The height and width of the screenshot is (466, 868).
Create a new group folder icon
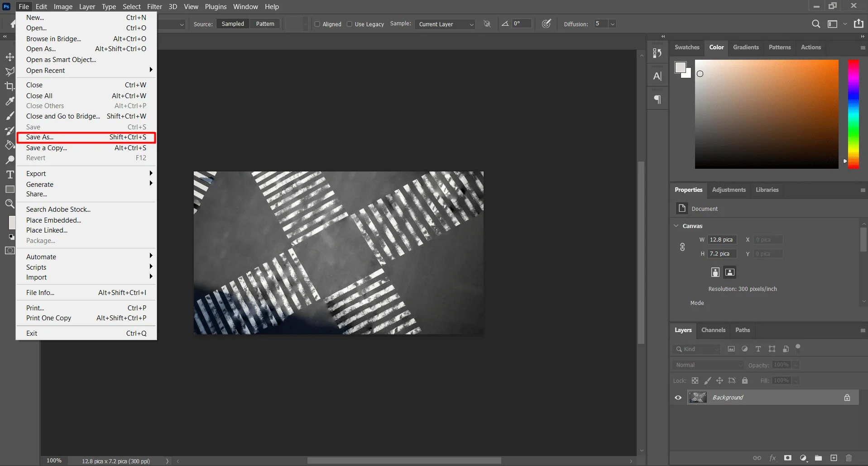[818, 458]
